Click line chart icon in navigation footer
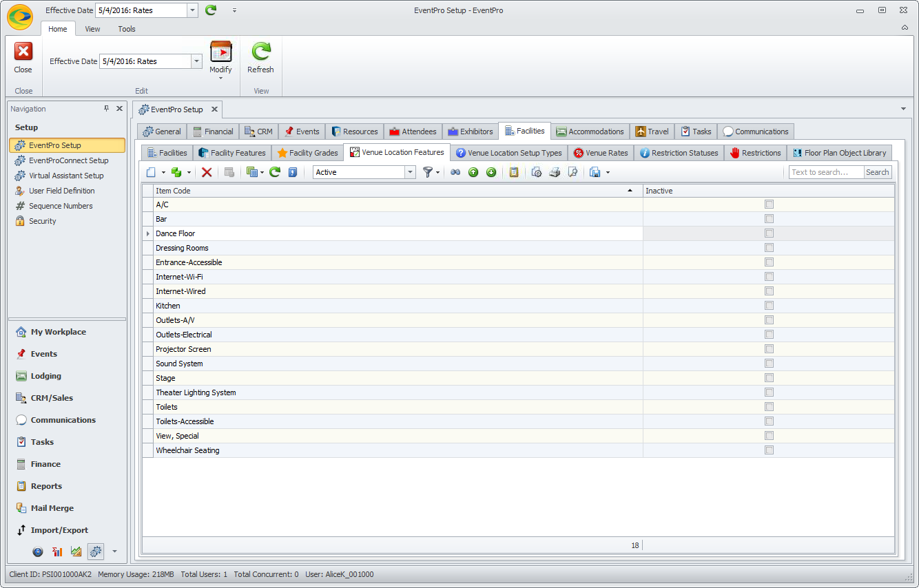Screen dimensions: 919x588 point(76,552)
